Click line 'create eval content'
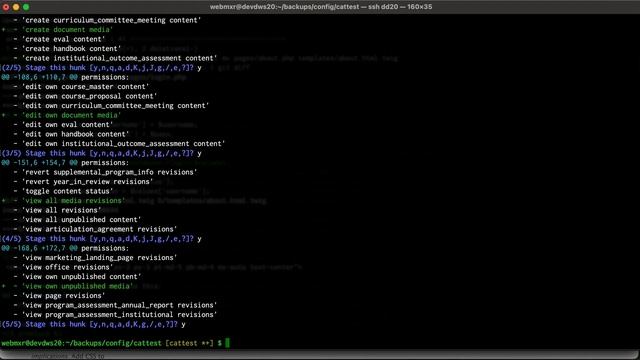Screen dimensions: 640x360 59,39
